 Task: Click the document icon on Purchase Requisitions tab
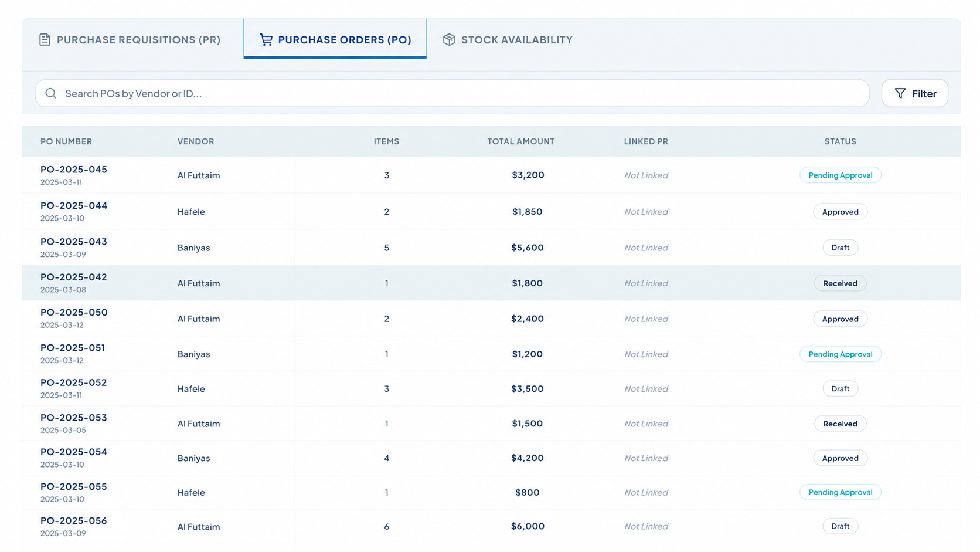tap(45, 40)
